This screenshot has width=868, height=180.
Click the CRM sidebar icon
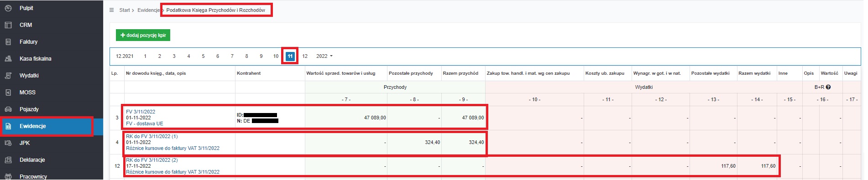pos(8,25)
